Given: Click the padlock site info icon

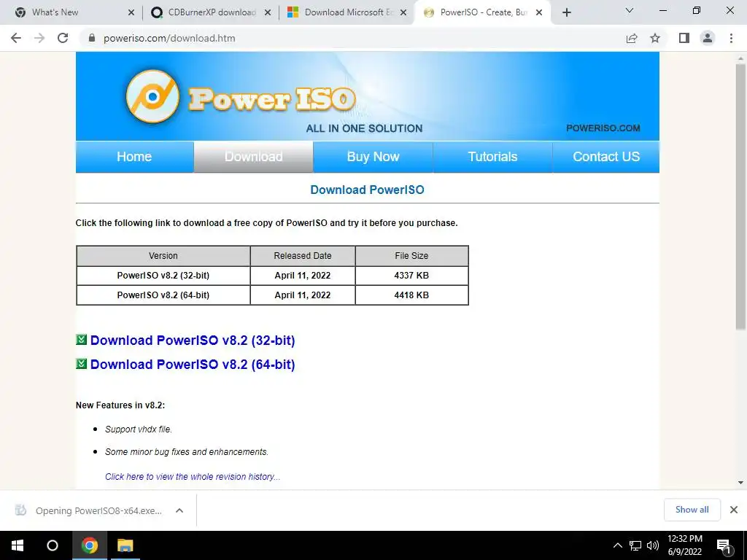Looking at the screenshot, I should (x=92, y=38).
